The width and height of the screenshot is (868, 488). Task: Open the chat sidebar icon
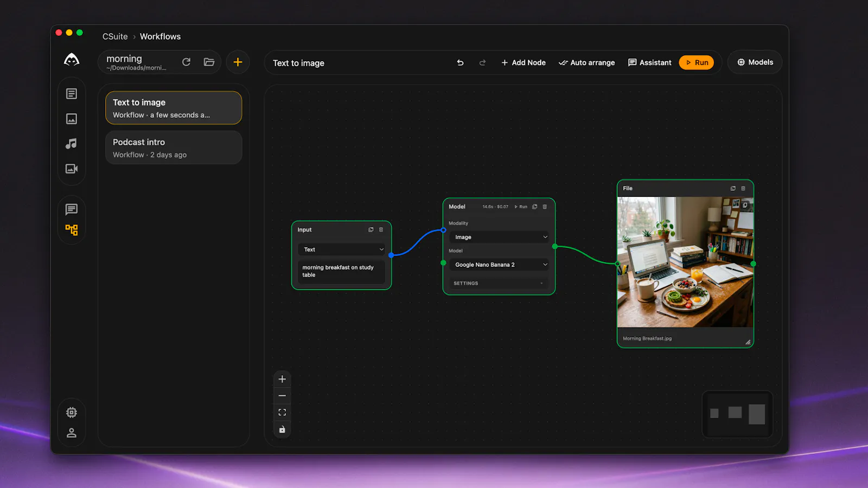pos(72,209)
